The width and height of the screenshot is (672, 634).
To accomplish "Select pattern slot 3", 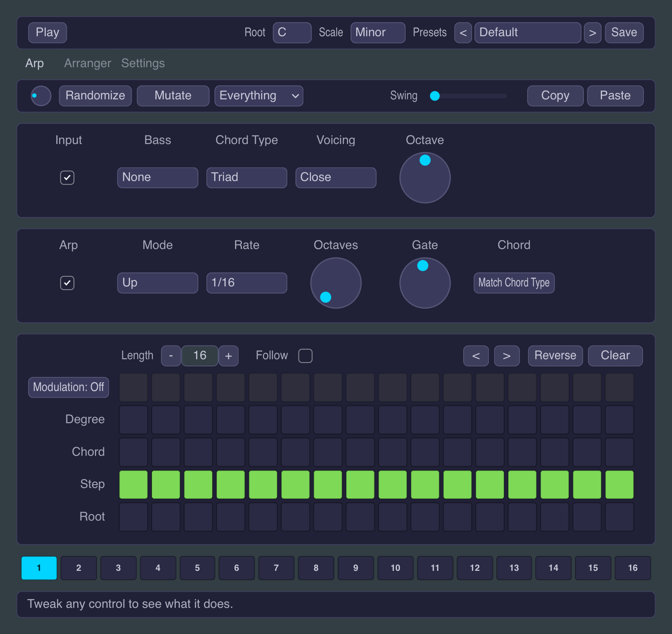I will pyautogui.click(x=118, y=568).
